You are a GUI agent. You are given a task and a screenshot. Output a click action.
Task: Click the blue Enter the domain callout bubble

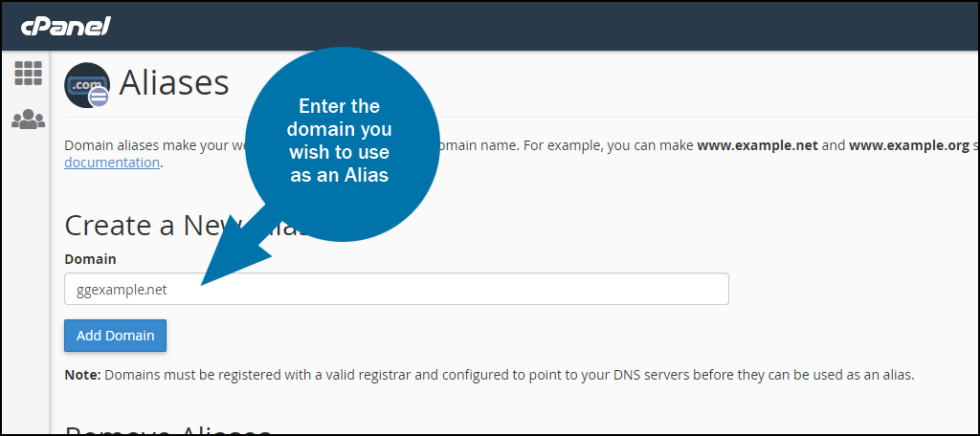tap(340, 143)
